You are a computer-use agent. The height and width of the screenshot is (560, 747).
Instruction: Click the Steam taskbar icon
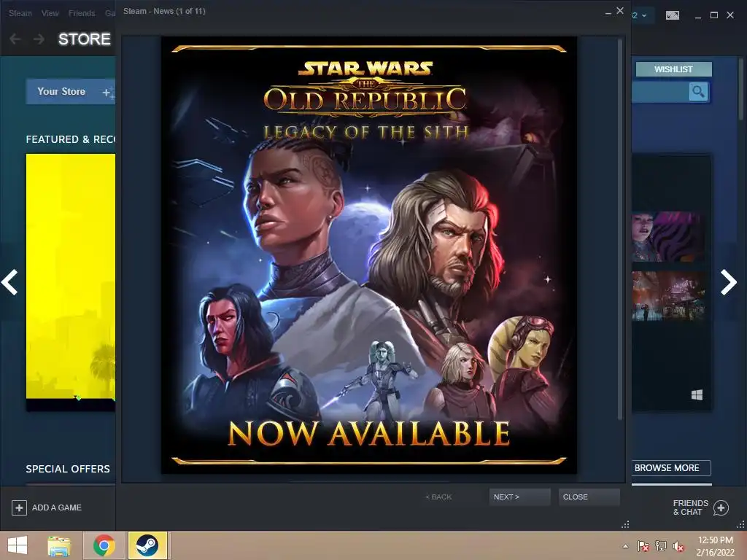[147, 545]
